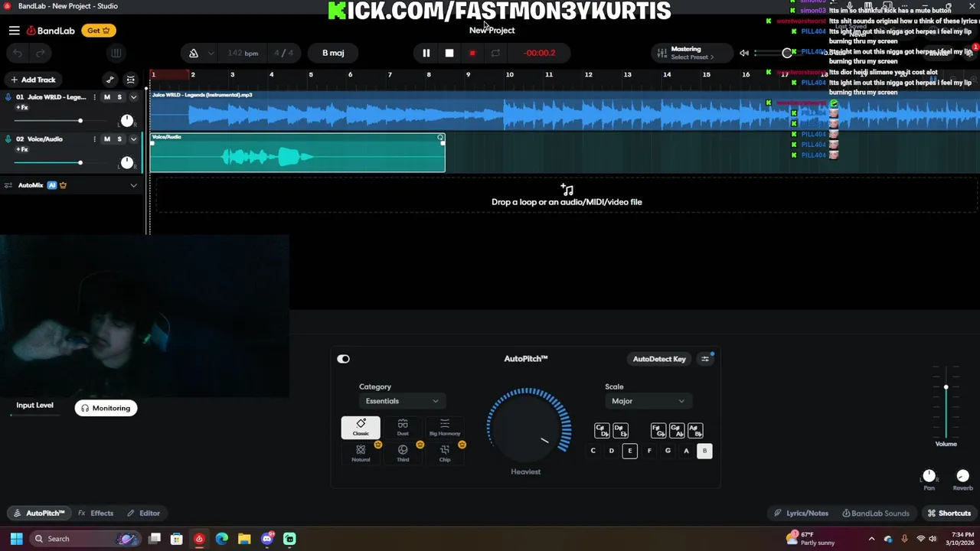Screen dimensions: 980x551
Task: Pause playback
Action: click(x=426, y=53)
